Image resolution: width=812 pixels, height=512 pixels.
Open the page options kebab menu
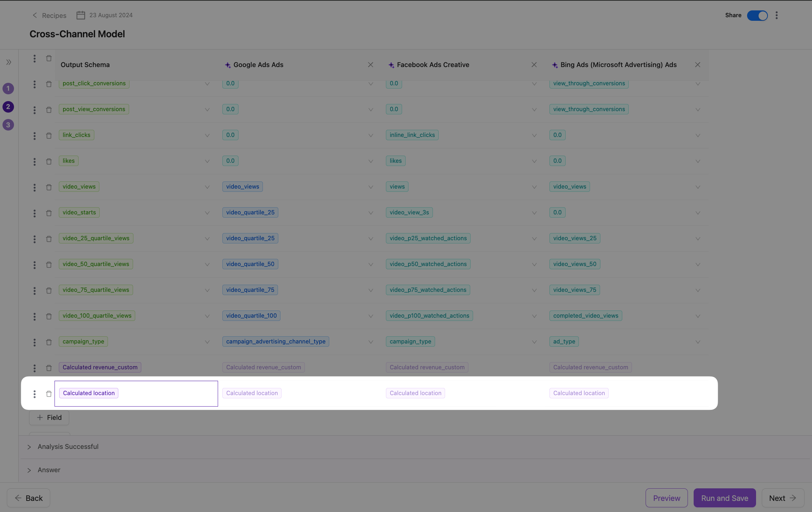pyautogui.click(x=776, y=15)
